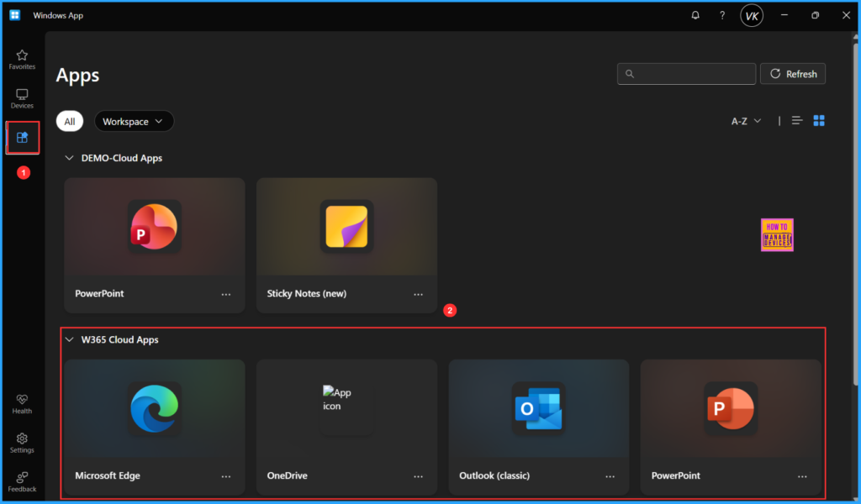This screenshot has width=861, height=504.
Task: Switch to list view layout
Action: (797, 121)
